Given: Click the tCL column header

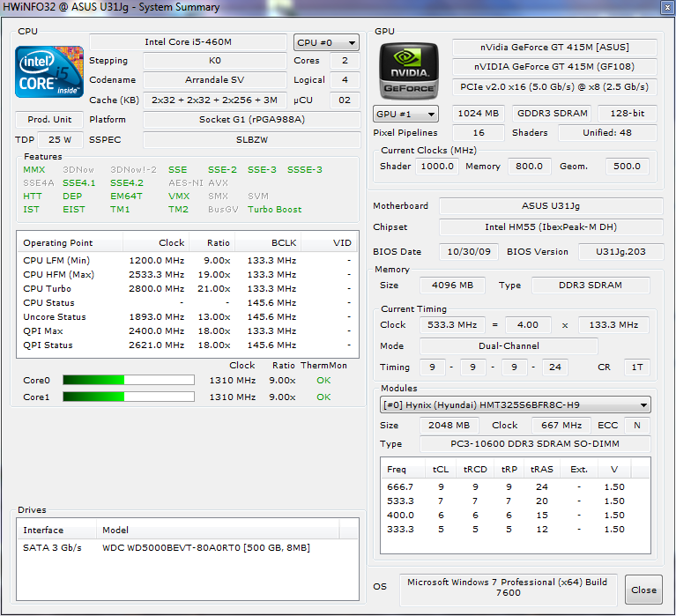Looking at the screenshot, I should [441, 470].
